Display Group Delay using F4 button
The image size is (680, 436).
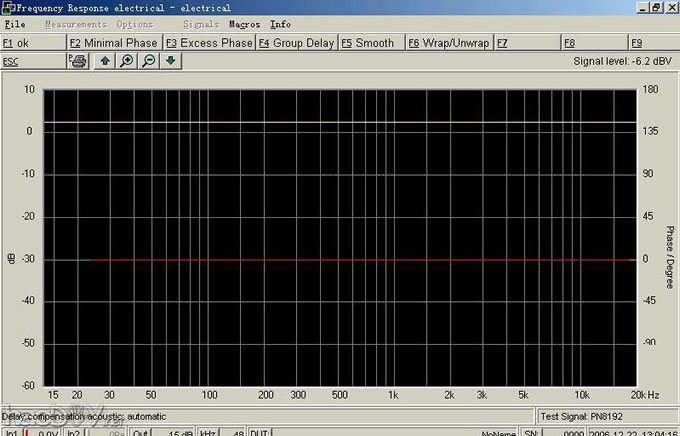click(296, 43)
